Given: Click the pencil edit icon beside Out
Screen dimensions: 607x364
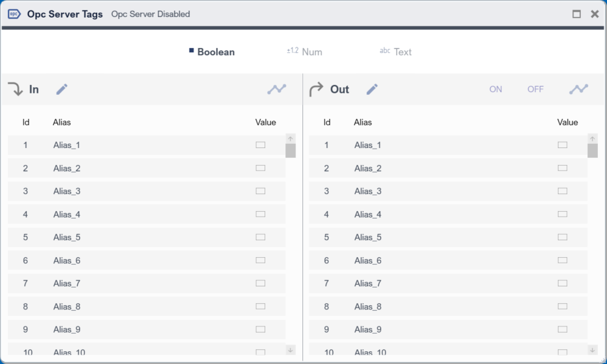Looking at the screenshot, I should (x=372, y=90).
